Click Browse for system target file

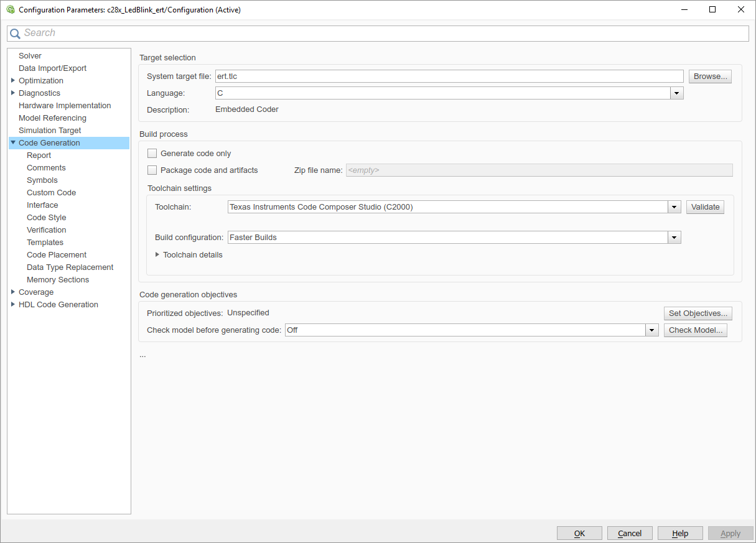(x=710, y=77)
